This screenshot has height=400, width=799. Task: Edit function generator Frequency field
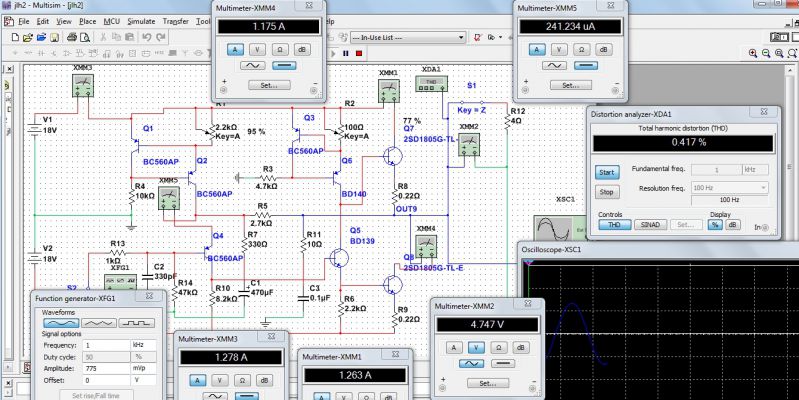point(105,345)
